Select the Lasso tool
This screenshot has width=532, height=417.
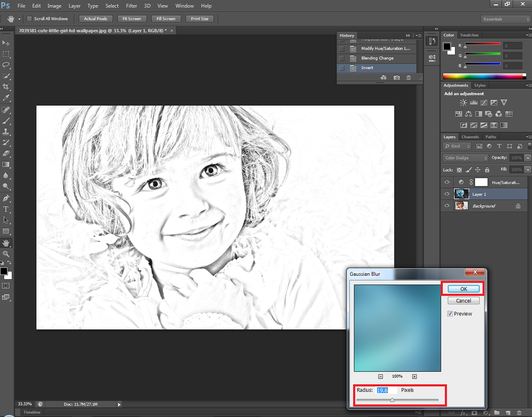[6, 65]
